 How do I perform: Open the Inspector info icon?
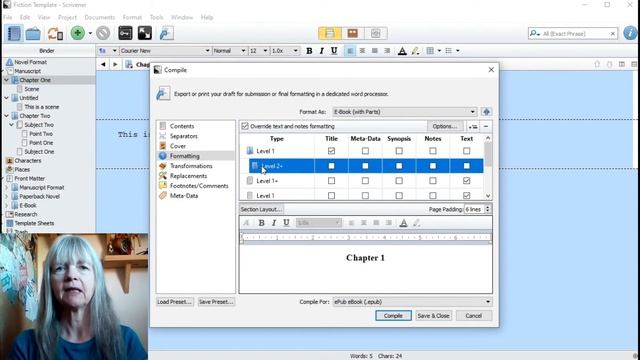(x=630, y=33)
